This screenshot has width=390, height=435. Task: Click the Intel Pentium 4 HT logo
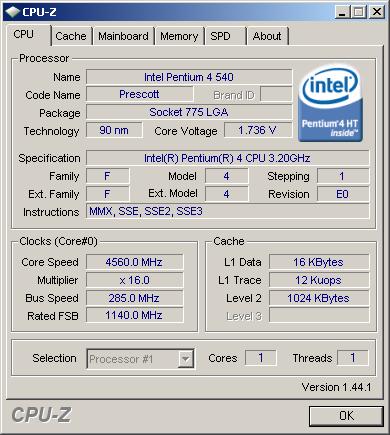[330, 104]
